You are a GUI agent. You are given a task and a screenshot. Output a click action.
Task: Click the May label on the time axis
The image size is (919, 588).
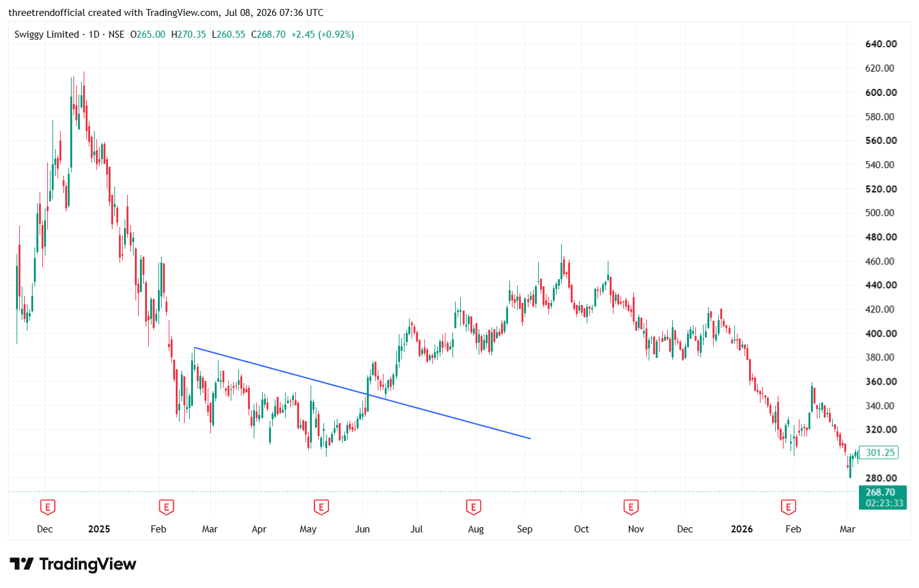tap(308, 529)
